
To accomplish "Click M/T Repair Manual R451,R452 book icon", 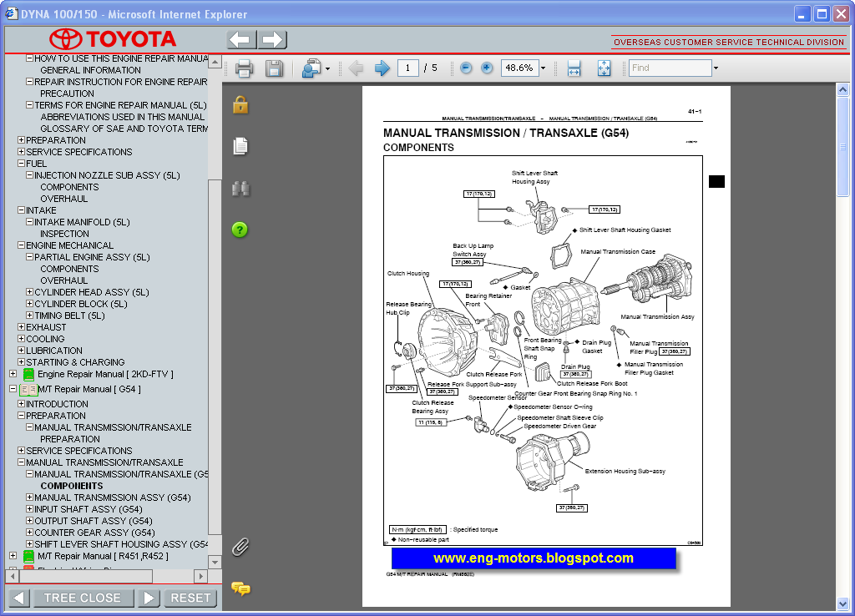I will 29,557.
